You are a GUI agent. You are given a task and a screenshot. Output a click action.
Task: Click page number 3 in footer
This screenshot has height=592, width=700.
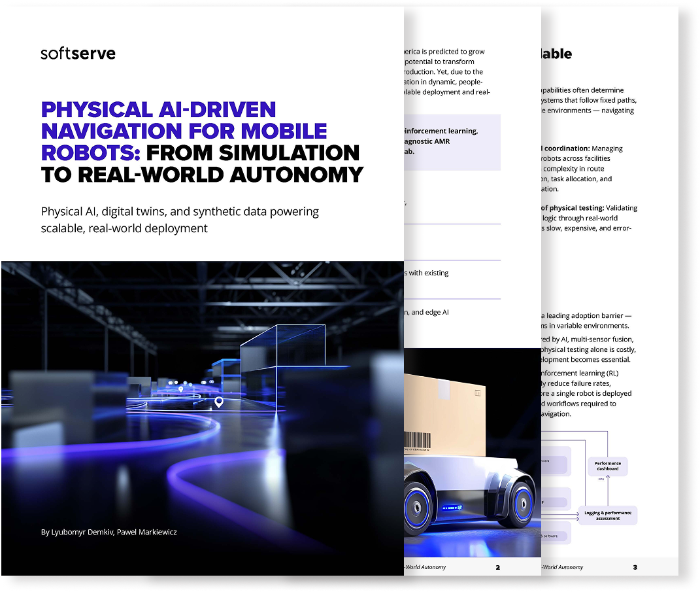pos(635,567)
